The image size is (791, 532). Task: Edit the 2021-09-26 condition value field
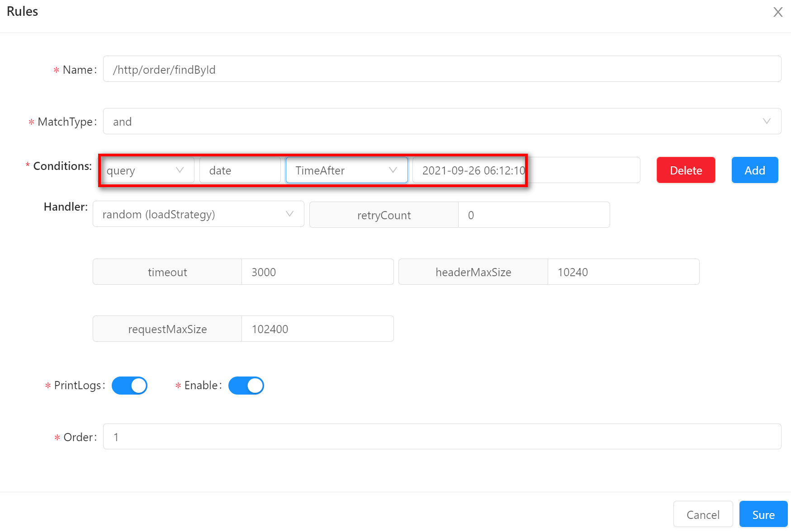(526, 170)
